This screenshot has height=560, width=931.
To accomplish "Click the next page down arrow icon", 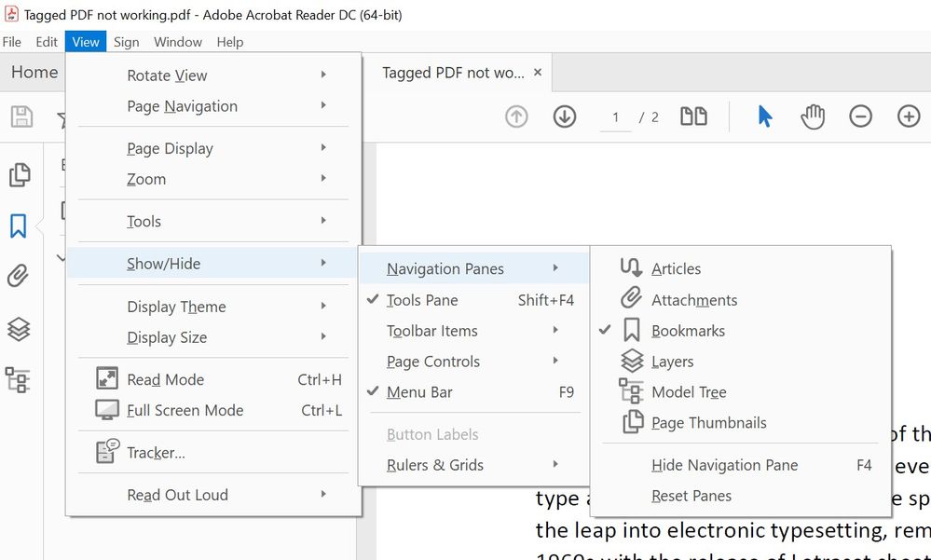I will point(565,116).
